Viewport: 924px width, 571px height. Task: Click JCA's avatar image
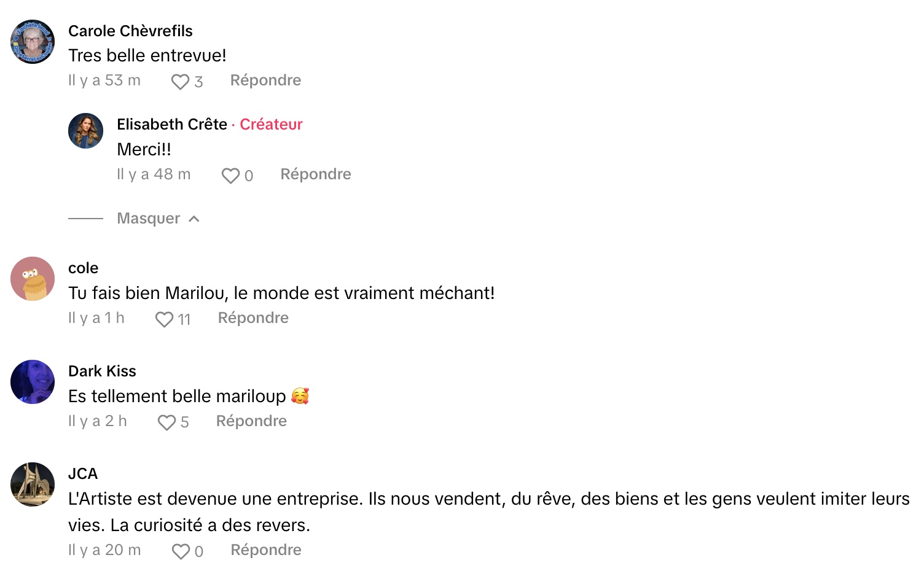pyautogui.click(x=33, y=484)
